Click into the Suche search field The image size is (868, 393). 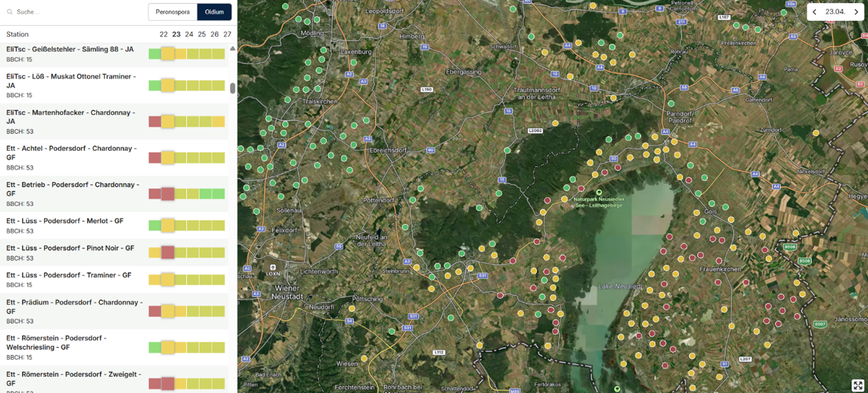tap(75, 12)
